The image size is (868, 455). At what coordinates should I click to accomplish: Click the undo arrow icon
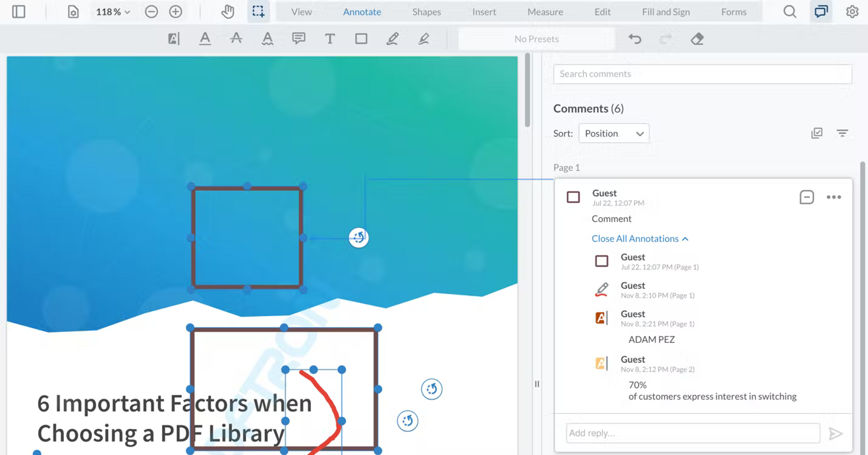click(x=635, y=39)
